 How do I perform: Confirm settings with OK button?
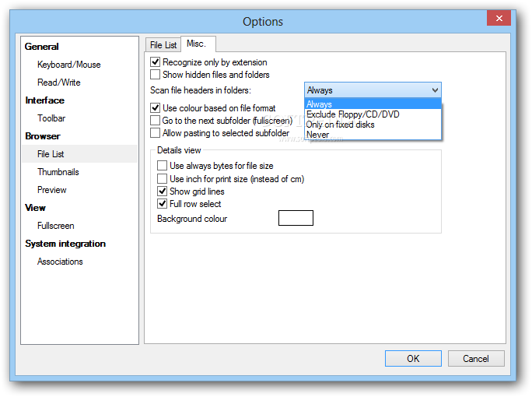coord(413,359)
